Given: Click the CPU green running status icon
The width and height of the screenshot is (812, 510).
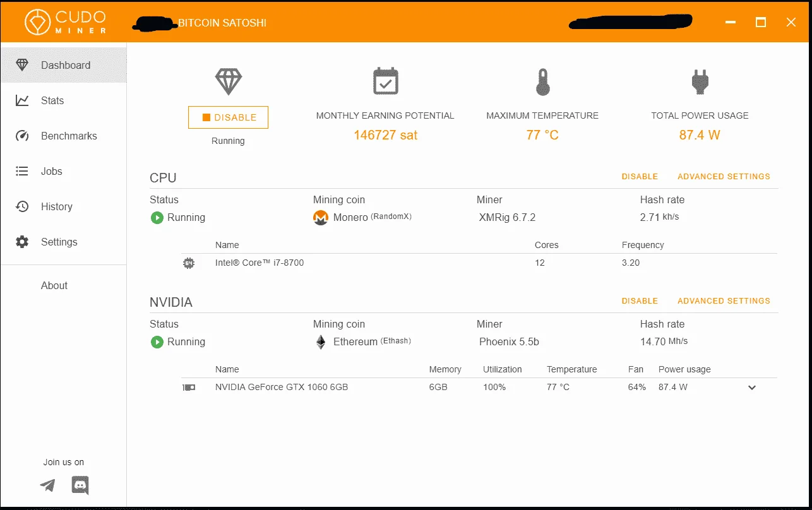Looking at the screenshot, I should point(157,218).
